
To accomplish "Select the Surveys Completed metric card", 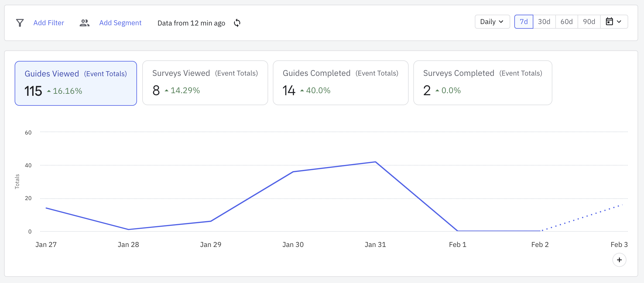I will point(482,83).
